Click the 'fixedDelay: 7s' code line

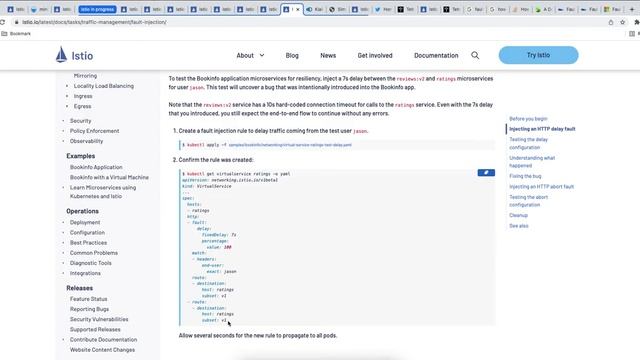(219, 235)
